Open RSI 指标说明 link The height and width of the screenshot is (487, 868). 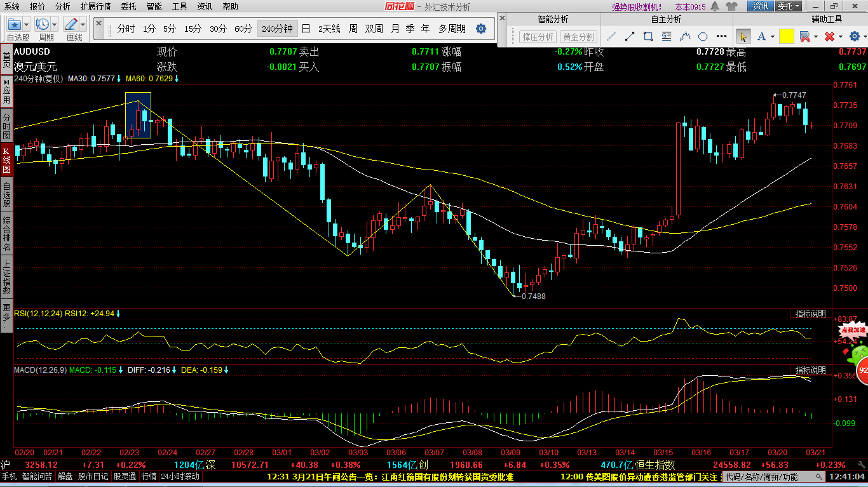(810, 314)
